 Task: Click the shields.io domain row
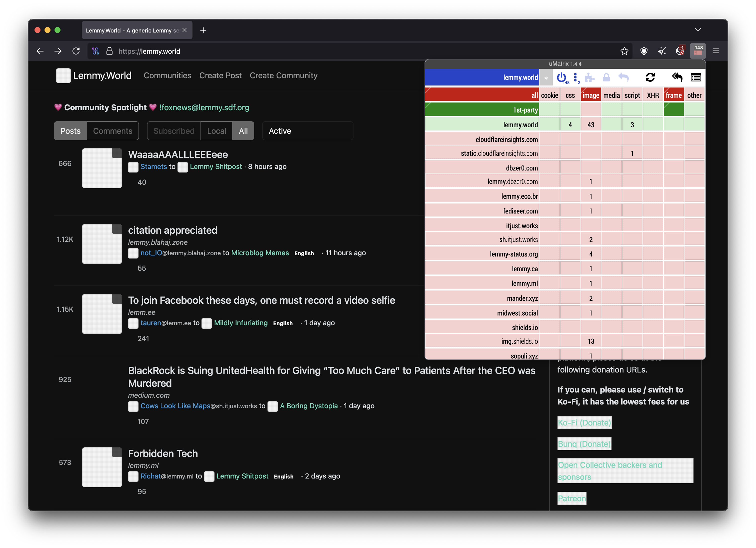(x=482, y=327)
